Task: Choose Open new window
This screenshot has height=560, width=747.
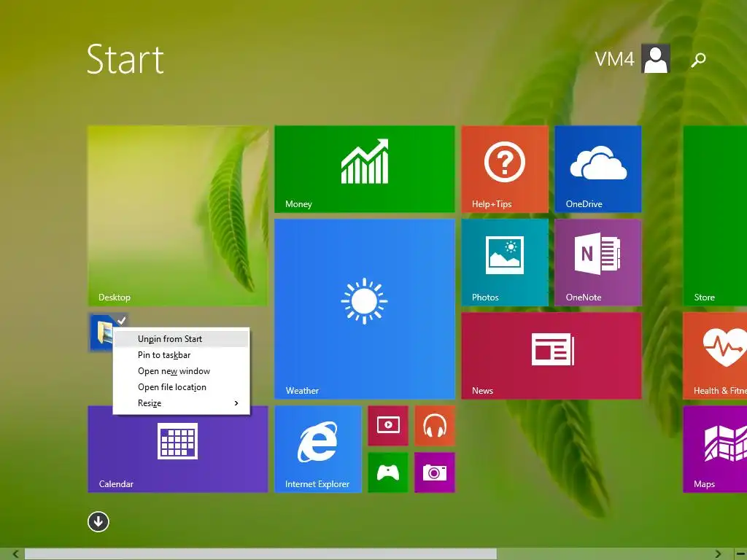Action: [181, 371]
